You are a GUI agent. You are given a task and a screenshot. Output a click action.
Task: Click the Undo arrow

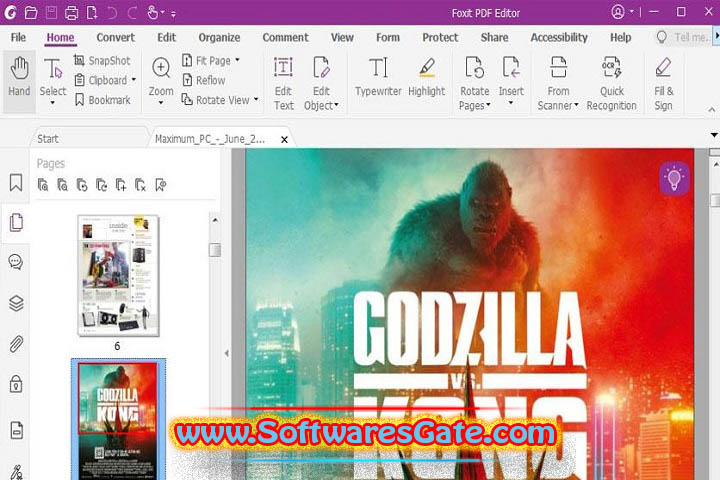(112, 12)
